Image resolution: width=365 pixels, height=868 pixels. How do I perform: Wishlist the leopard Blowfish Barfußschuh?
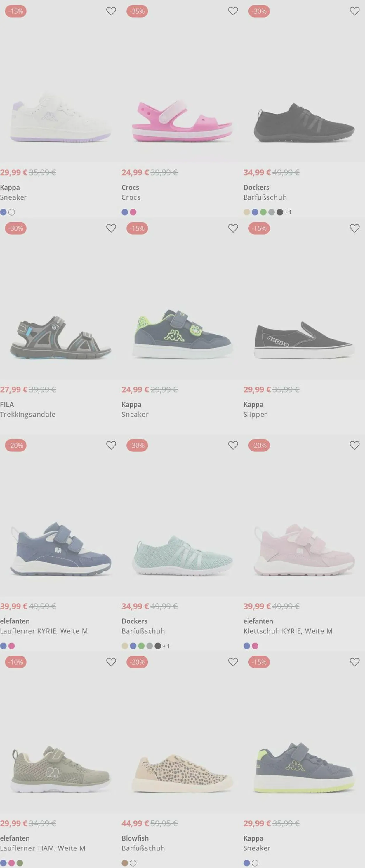(233, 662)
